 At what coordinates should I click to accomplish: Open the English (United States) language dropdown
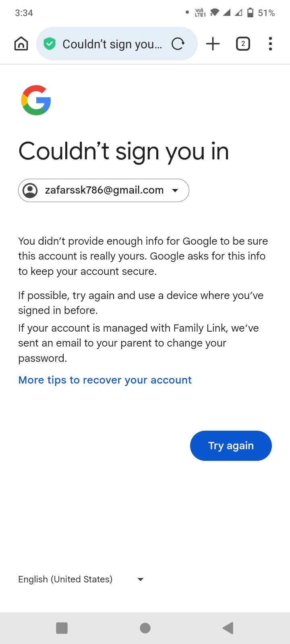pos(66,579)
